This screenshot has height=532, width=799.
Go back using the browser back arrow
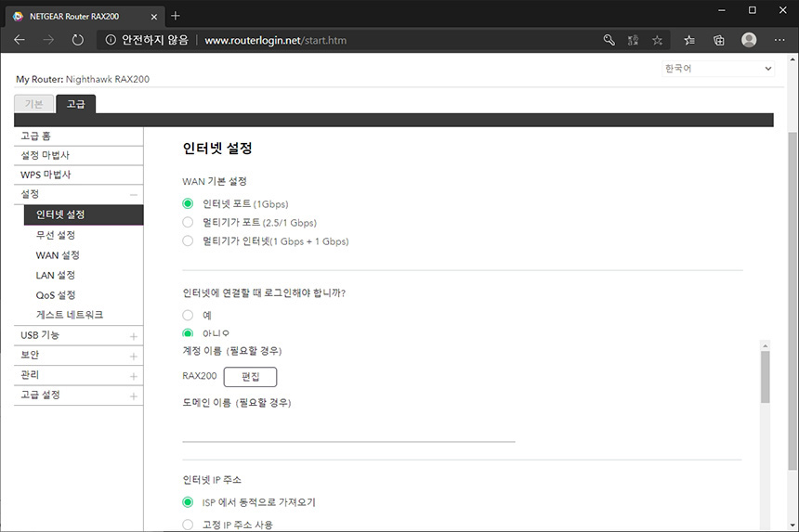[20, 40]
